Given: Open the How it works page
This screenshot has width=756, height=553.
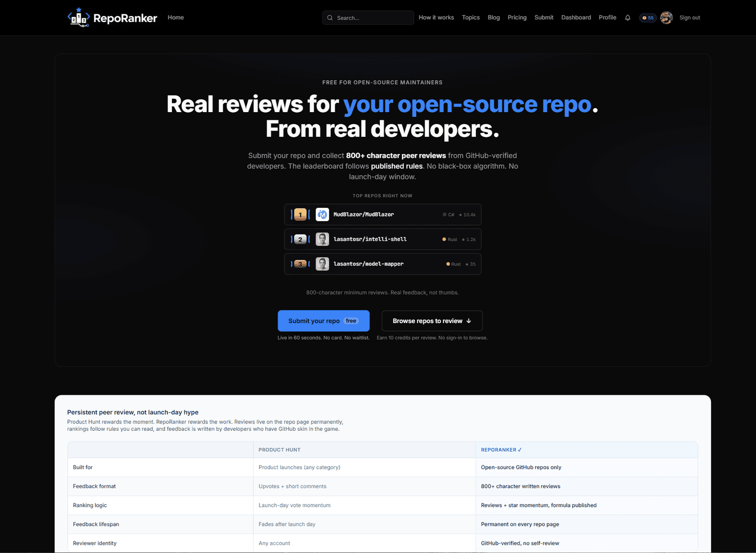Looking at the screenshot, I should [x=436, y=17].
